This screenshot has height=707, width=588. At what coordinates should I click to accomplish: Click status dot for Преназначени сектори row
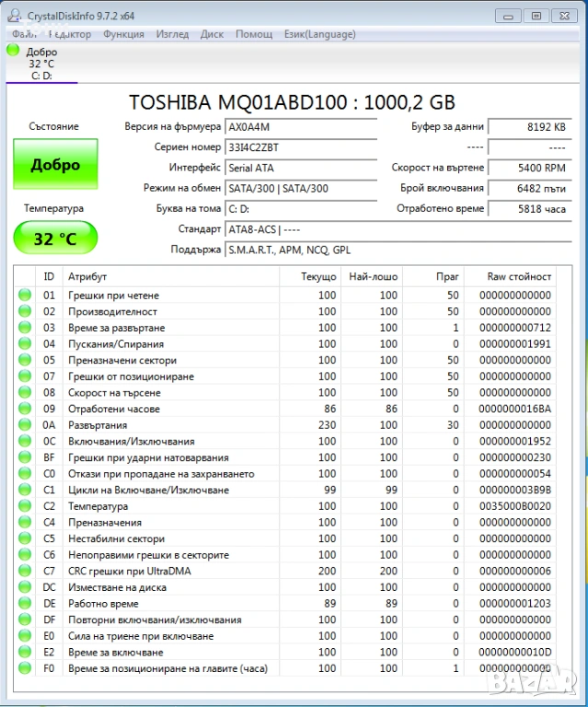point(24,360)
